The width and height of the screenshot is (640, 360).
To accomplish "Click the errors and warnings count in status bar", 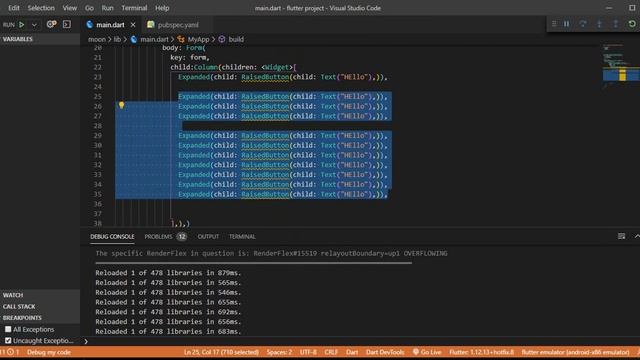I will pos(10,352).
